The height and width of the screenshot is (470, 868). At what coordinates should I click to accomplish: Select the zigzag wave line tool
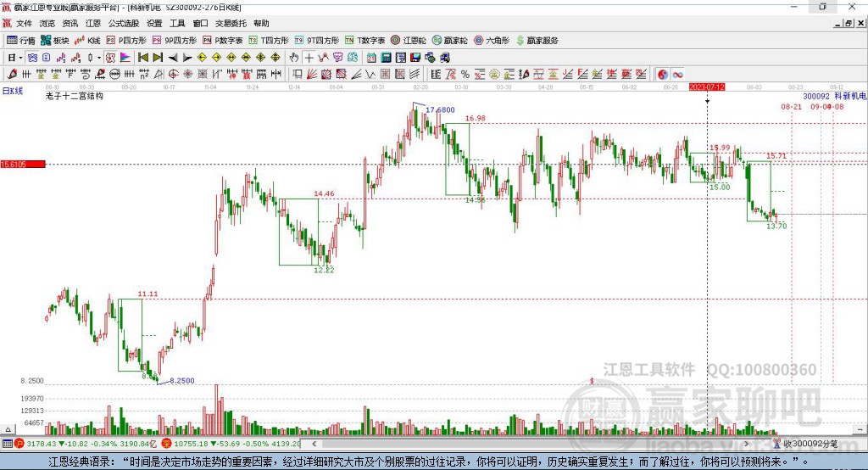click(370, 75)
